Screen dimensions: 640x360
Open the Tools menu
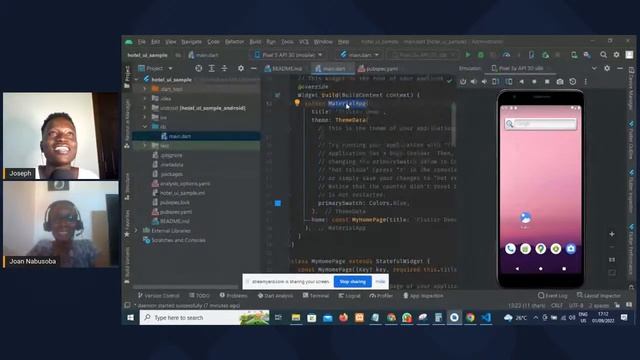click(287, 42)
